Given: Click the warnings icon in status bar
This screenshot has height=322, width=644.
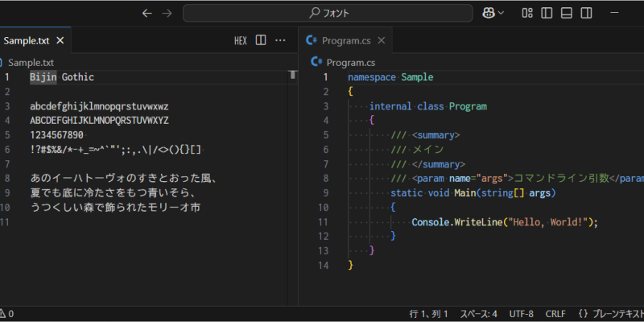Looking at the screenshot, I should (x=5, y=313).
